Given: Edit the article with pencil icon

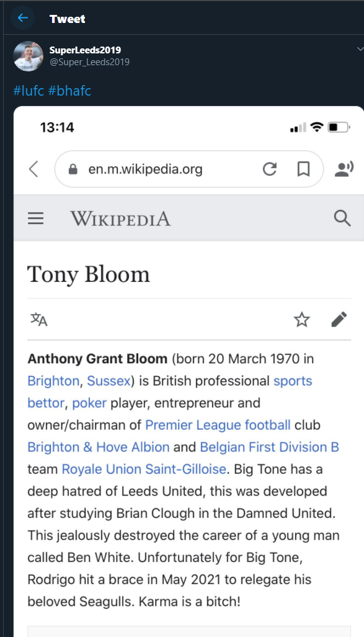Looking at the screenshot, I should tap(339, 319).
